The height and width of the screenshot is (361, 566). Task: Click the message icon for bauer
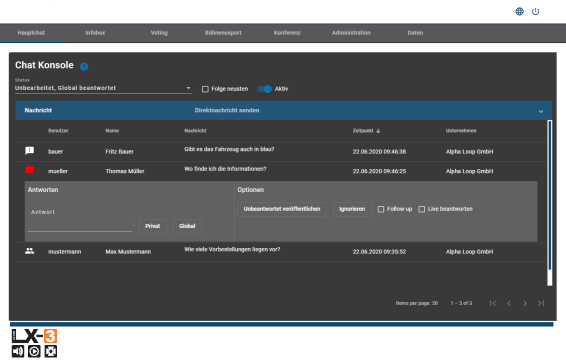click(30, 151)
